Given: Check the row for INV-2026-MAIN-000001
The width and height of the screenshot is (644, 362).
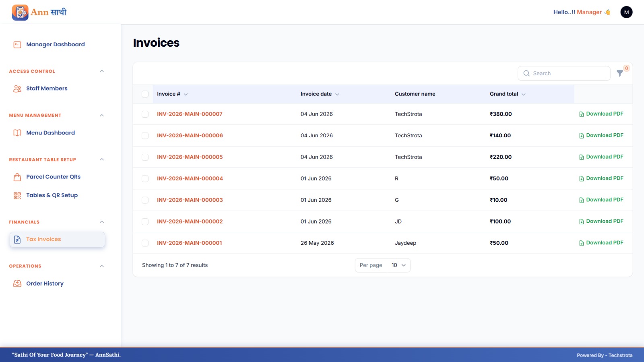Looking at the screenshot, I should click(x=145, y=243).
